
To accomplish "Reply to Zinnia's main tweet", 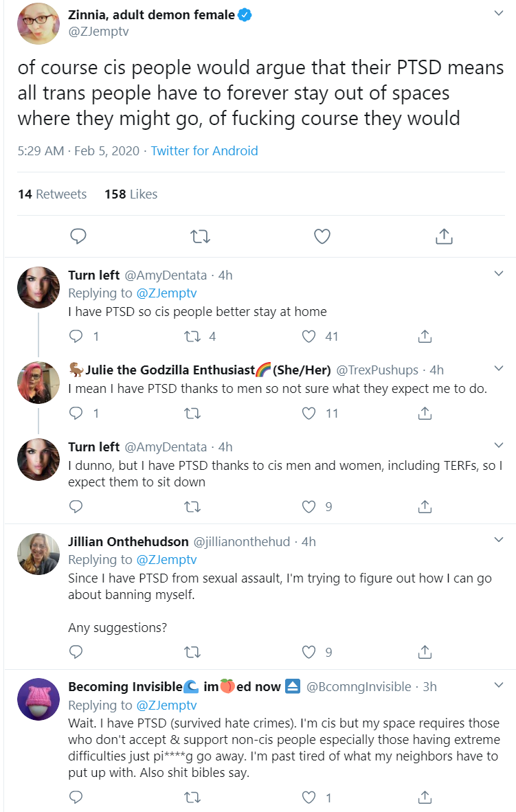I will (78, 236).
